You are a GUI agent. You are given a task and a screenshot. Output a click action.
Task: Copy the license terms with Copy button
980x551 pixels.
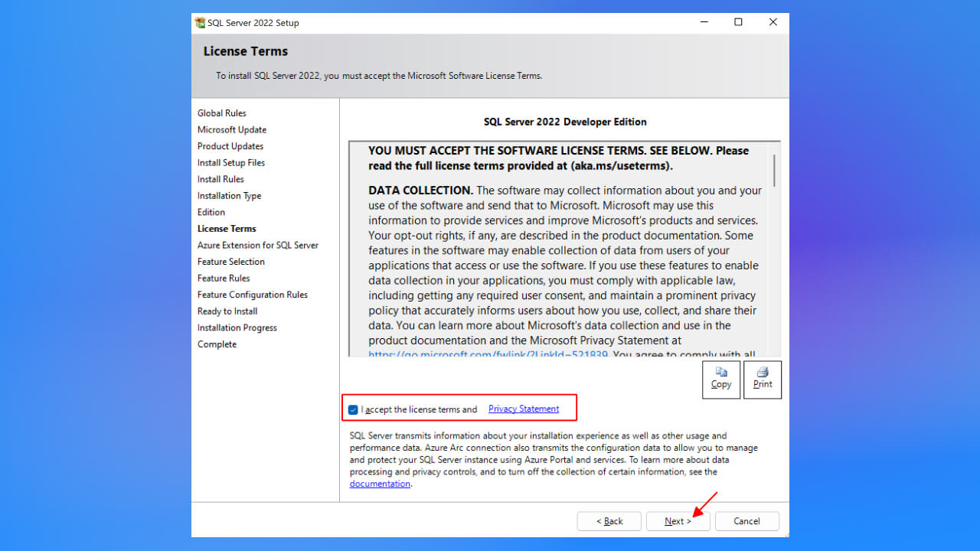coord(721,380)
